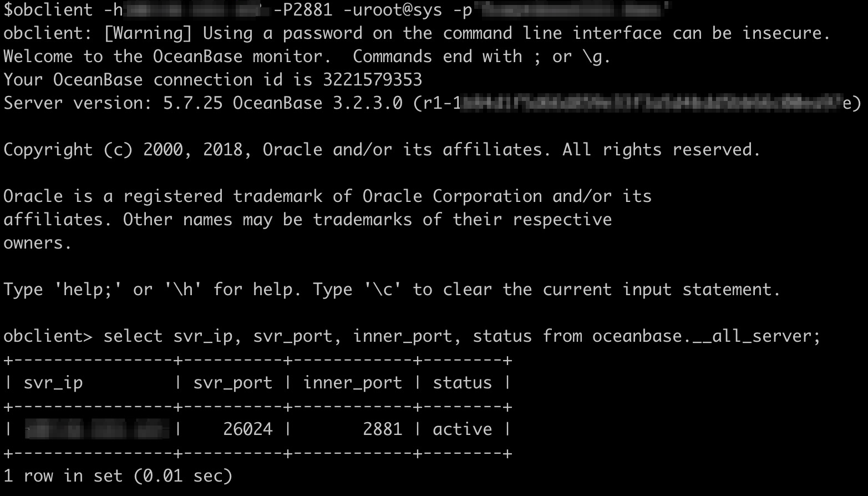Click the obclient command at the top

[x=48, y=10]
